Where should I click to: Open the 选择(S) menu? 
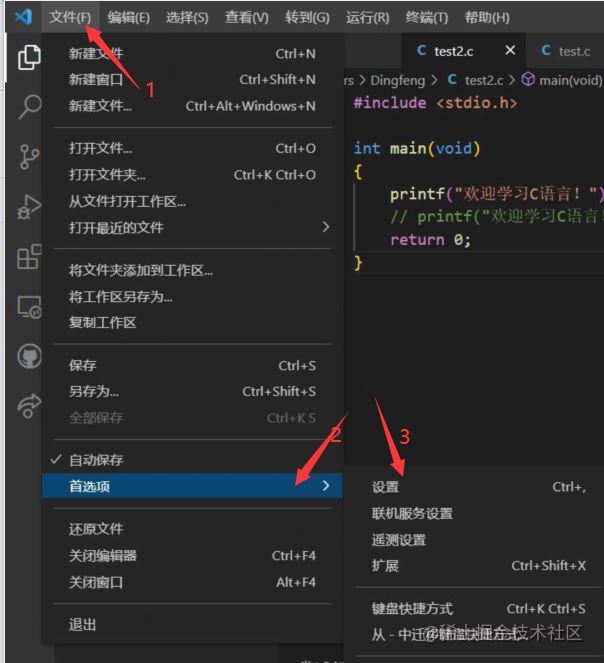click(187, 17)
